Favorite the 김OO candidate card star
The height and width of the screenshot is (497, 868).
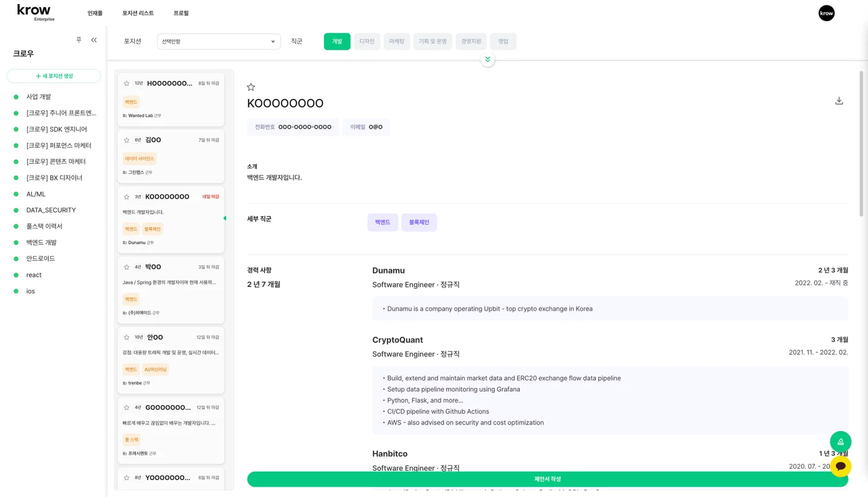[126, 140]
